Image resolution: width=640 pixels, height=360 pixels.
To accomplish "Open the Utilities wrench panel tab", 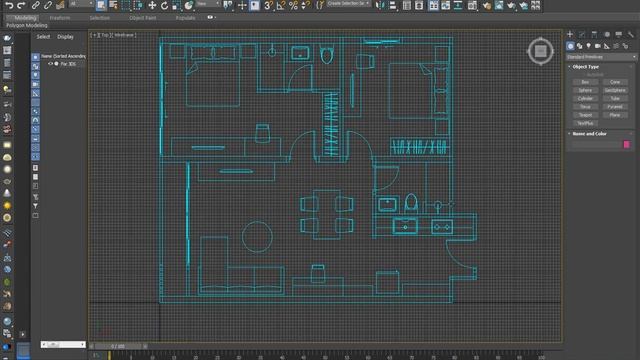I will (631, 34).
